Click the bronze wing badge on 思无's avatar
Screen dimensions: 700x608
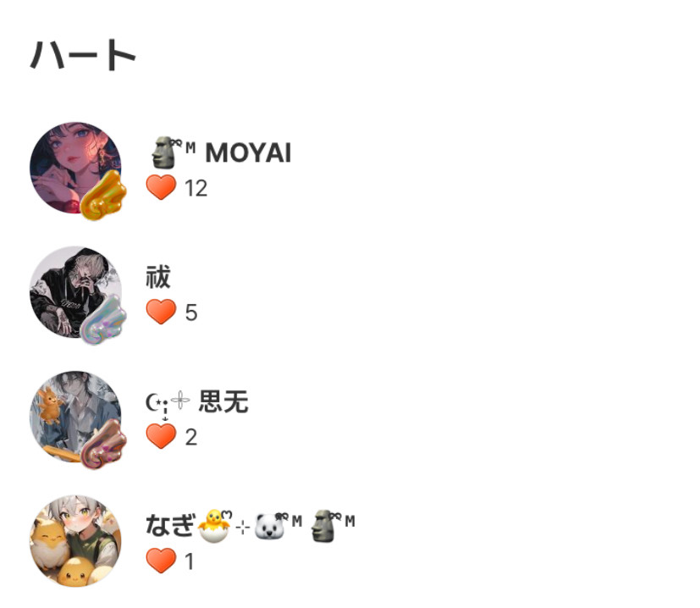point(104,444)
